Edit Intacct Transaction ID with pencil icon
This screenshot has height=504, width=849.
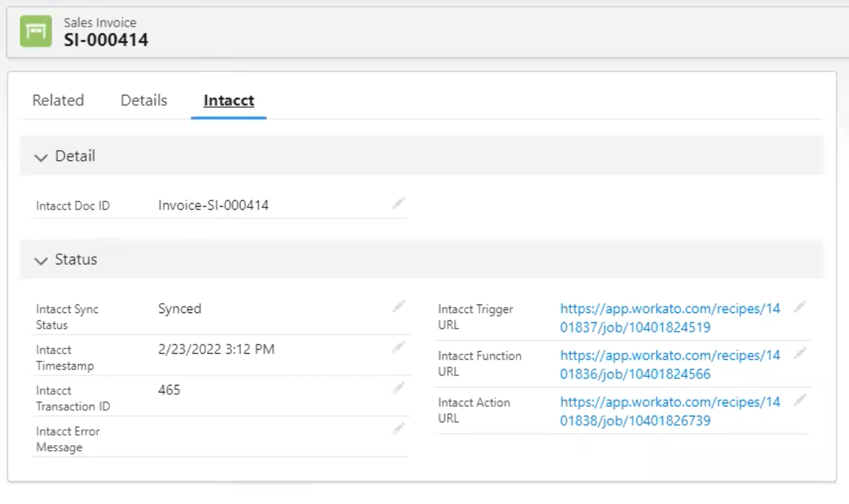click(399, 388)
